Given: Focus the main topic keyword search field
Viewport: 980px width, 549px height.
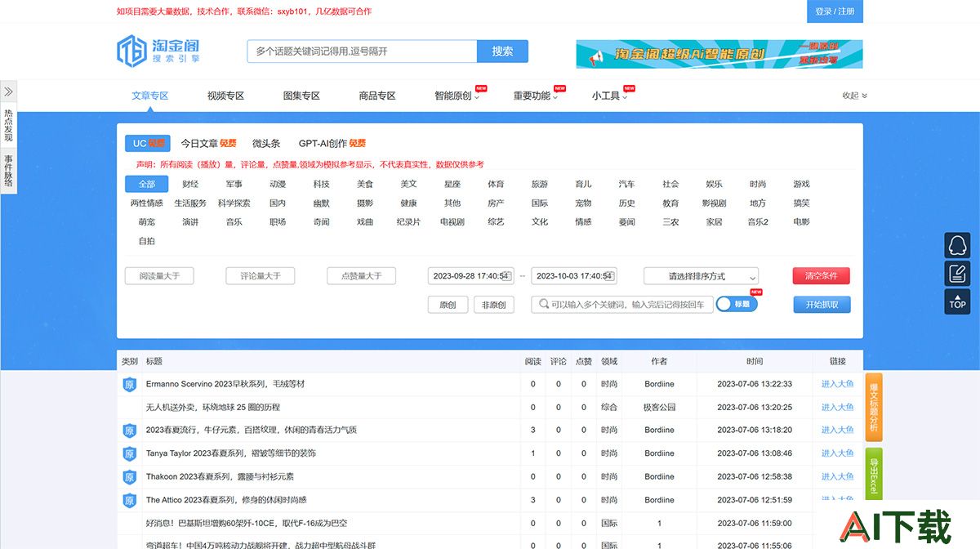Looking at the screenshot, I should point(362,51).
